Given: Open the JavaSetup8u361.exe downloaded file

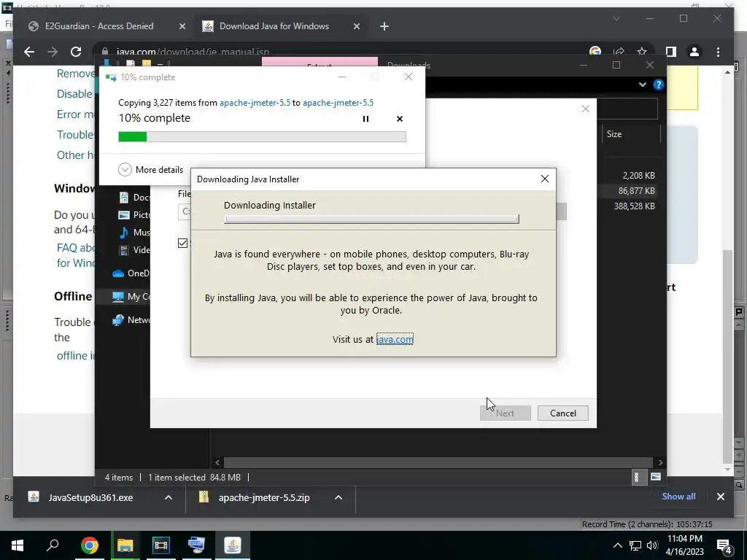Looking at the screenshot, I should 90,497.
